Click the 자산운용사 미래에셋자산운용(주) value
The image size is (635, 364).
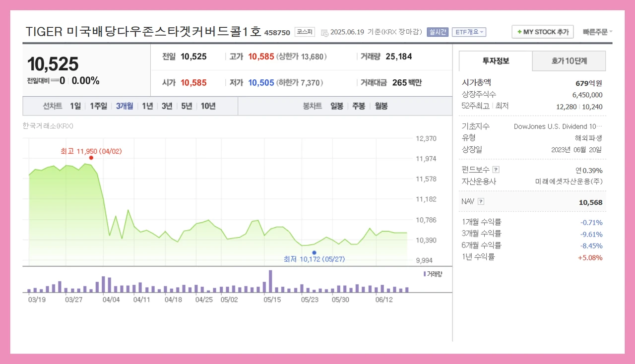pyautogui.click(x=569, y=182)
